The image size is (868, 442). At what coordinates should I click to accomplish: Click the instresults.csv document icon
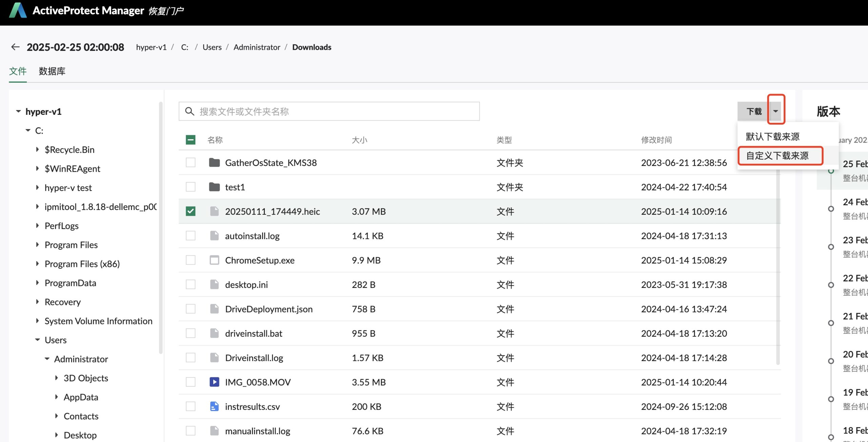(214, 406)
